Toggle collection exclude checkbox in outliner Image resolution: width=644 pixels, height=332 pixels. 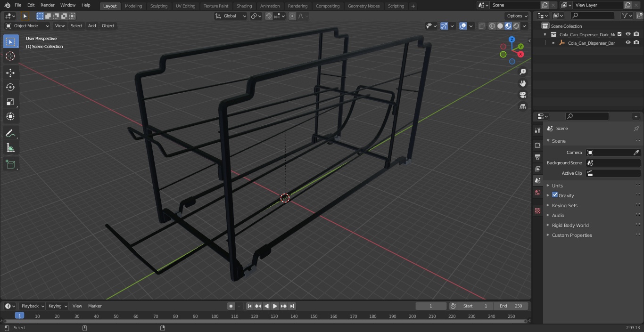(620, 34)
